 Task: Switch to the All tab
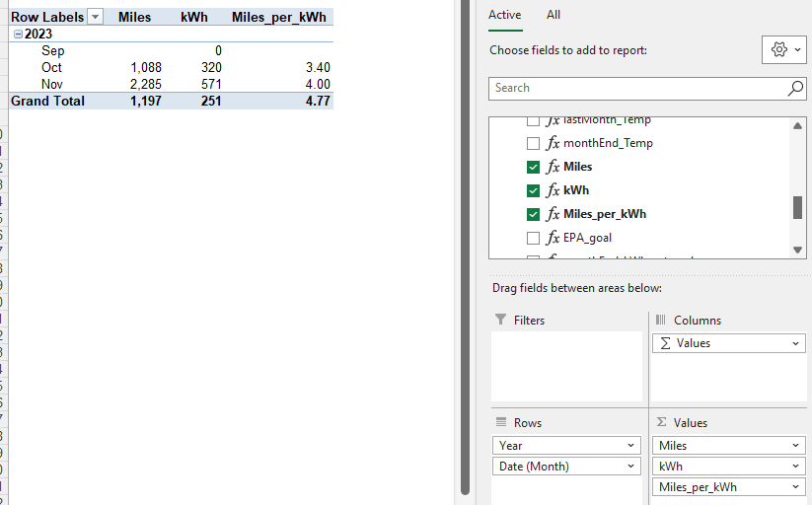554,15
